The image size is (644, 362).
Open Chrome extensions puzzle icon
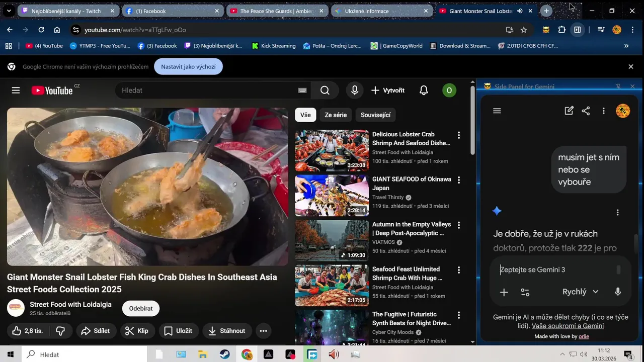(x=562, y=30)
